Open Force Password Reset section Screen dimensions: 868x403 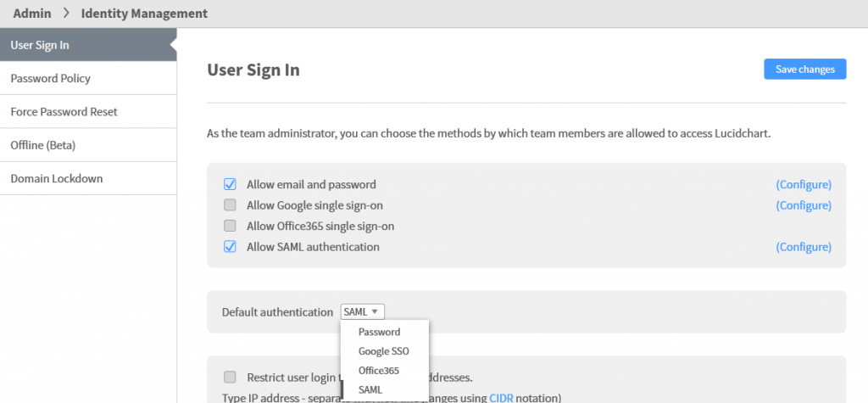tap(88, 111)
